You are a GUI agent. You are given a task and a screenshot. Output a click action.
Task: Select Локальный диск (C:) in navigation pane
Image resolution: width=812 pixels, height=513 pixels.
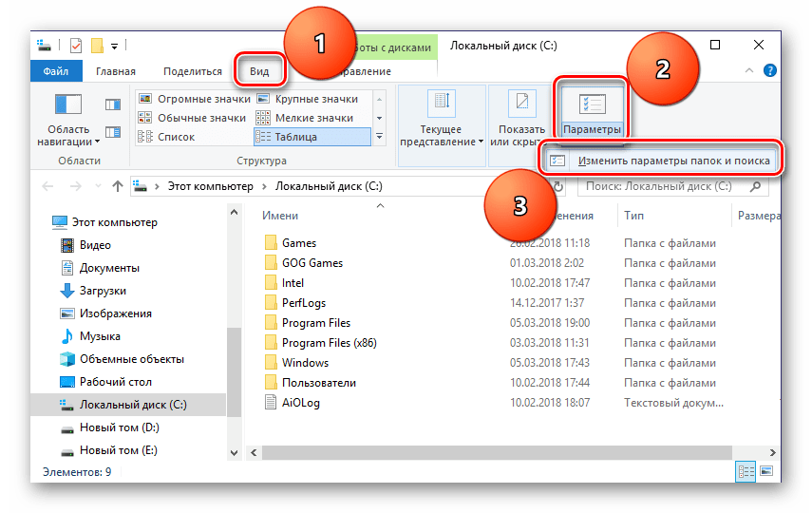(x=128, y=404)
